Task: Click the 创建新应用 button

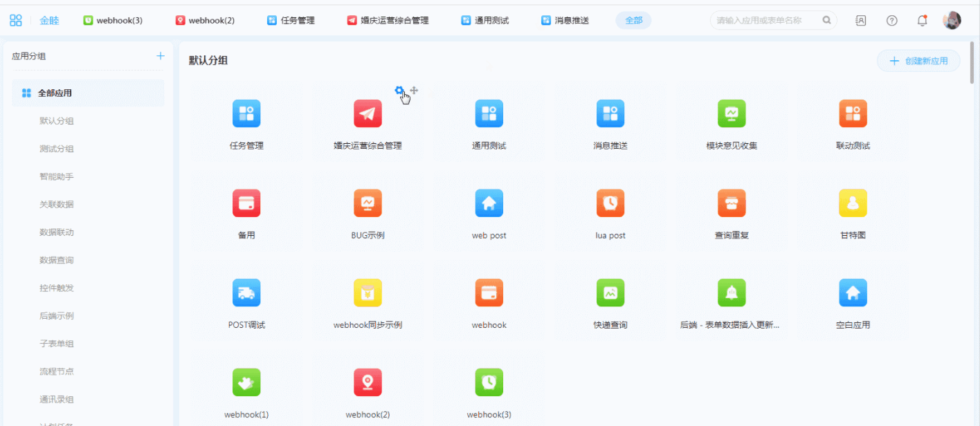Action: pos(918,61)
